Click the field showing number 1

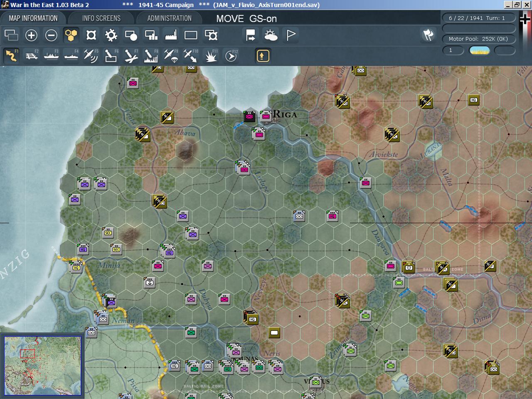click(453, 50)
